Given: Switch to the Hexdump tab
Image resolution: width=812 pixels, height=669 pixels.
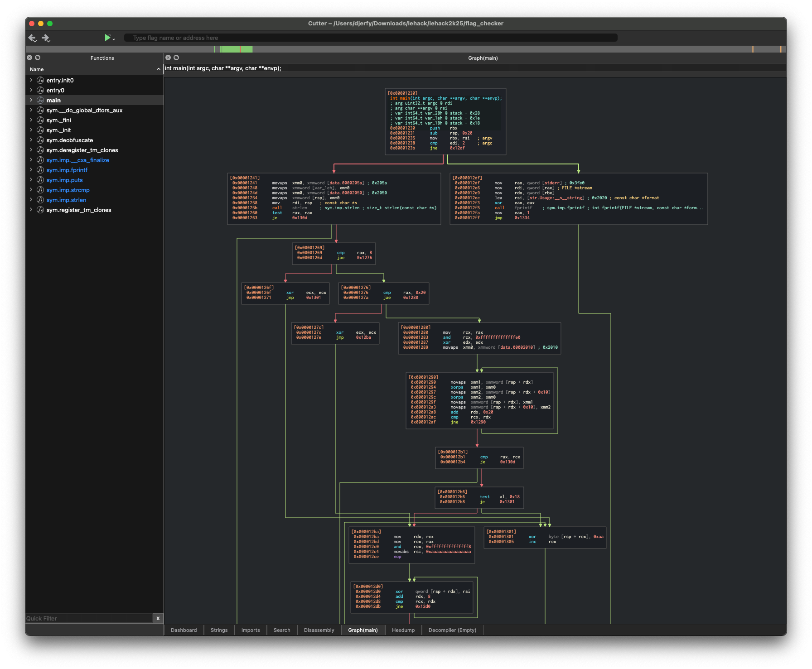Looking at the screenshot, I should (x=403, y=630).
